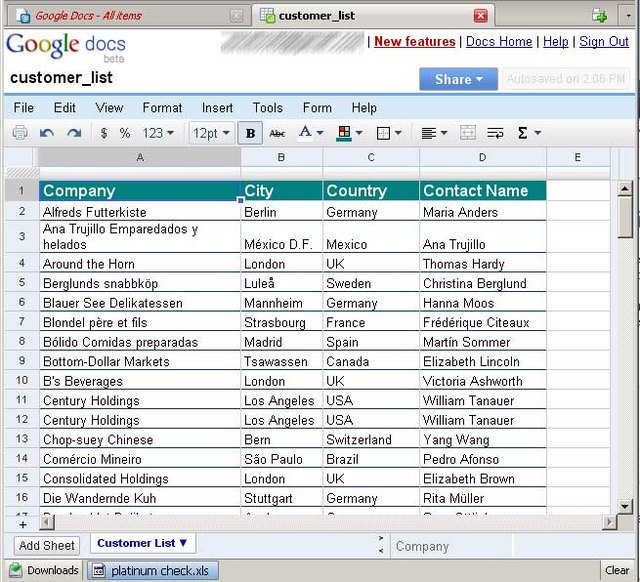
Task: Open the 12pt font size dropdown
Action: point(211,133)
